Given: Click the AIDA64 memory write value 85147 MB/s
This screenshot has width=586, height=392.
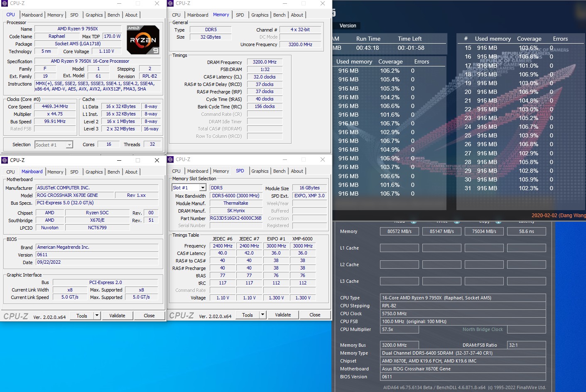Looking at the screenshot, I should pyautogui.click(x=442, y=231).
